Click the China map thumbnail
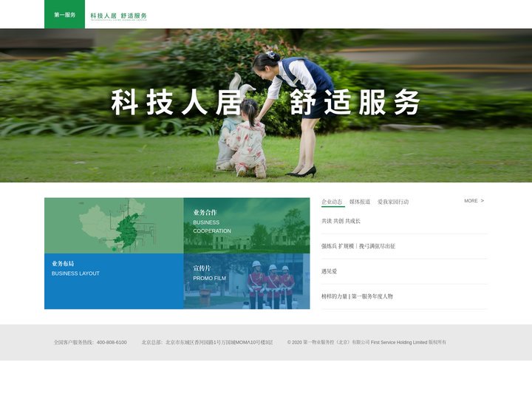Viewport: 532px width, 399px height. point(114,225)
